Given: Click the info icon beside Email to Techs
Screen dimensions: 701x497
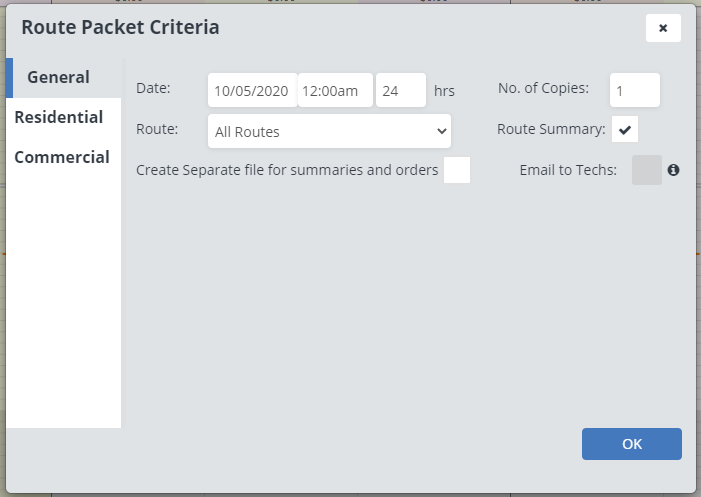Looking at the screenshot, I should [674, 170].
